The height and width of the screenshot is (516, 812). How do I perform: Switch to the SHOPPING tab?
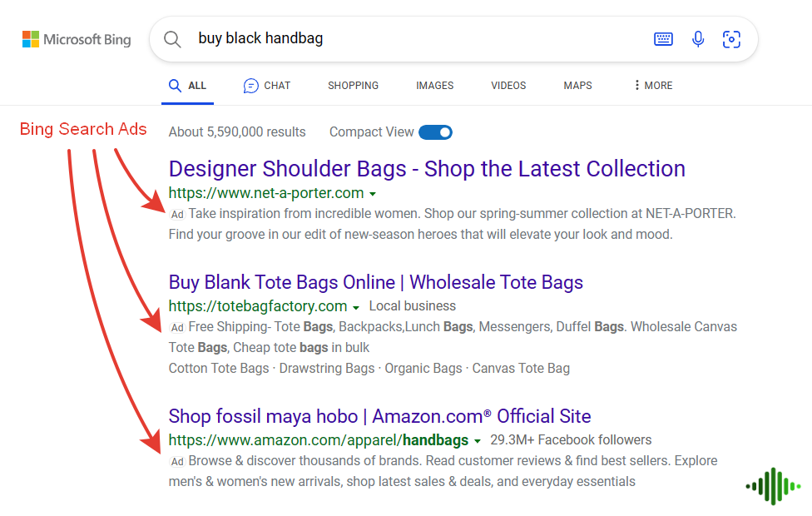[353, 85]
